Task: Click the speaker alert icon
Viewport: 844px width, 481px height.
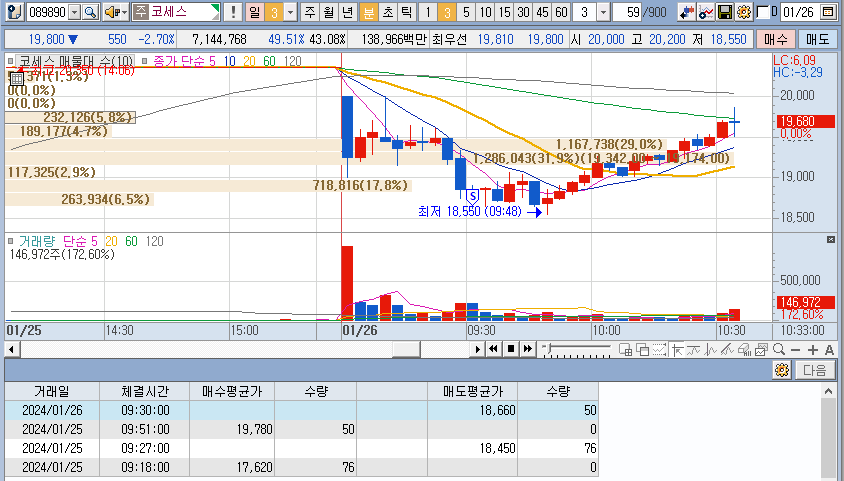Action: 111,12
